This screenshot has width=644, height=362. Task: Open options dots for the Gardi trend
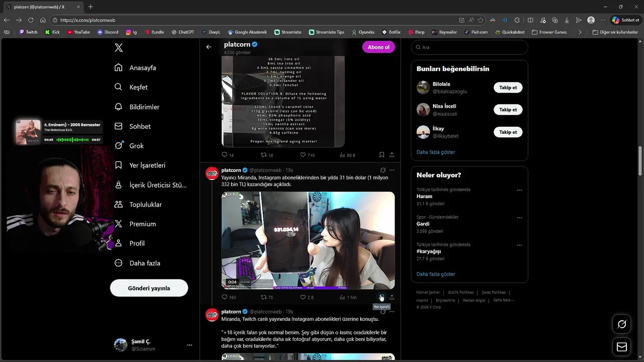point(519,218)
